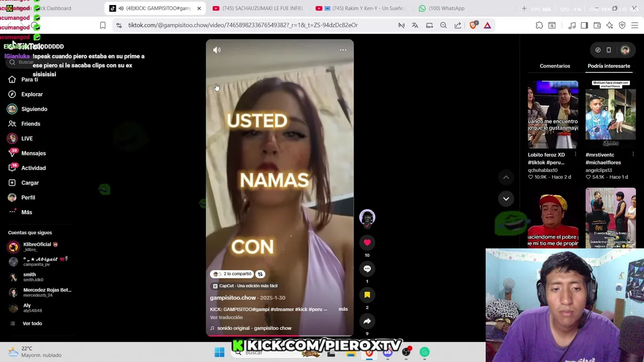Open the Friends section
Image resolution: width=644 pixels, height=362 pixels.
(31, 124)
